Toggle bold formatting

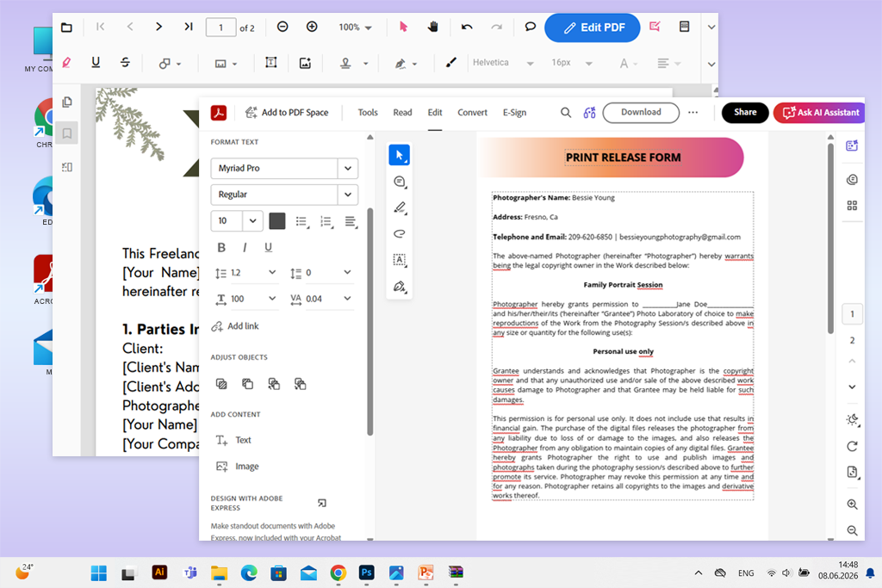pos(221,247)
